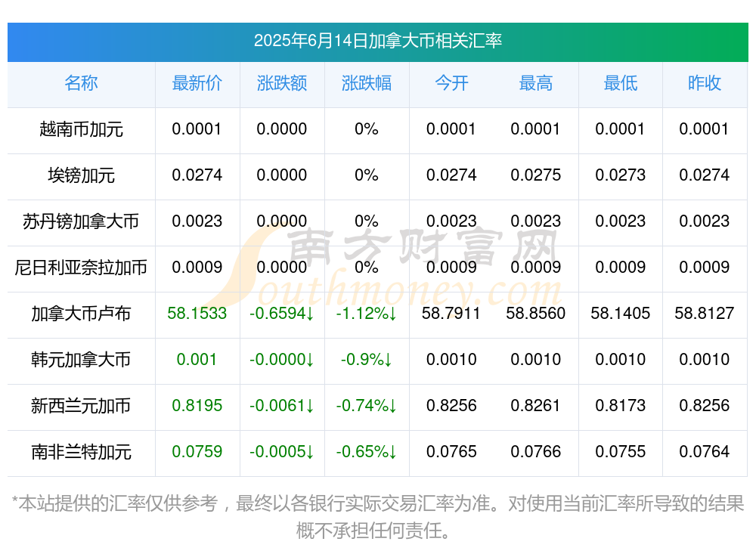Viewport: 756px width, 554px height.
Task: Click change amount -0.6594↓
Action: 281,314
